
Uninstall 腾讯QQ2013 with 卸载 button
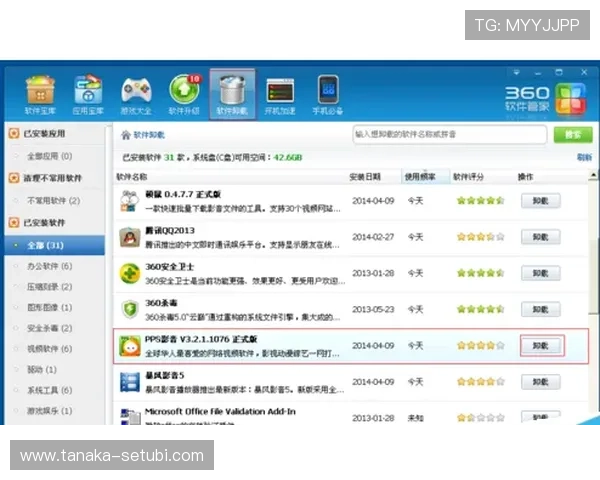click(541, 237)
